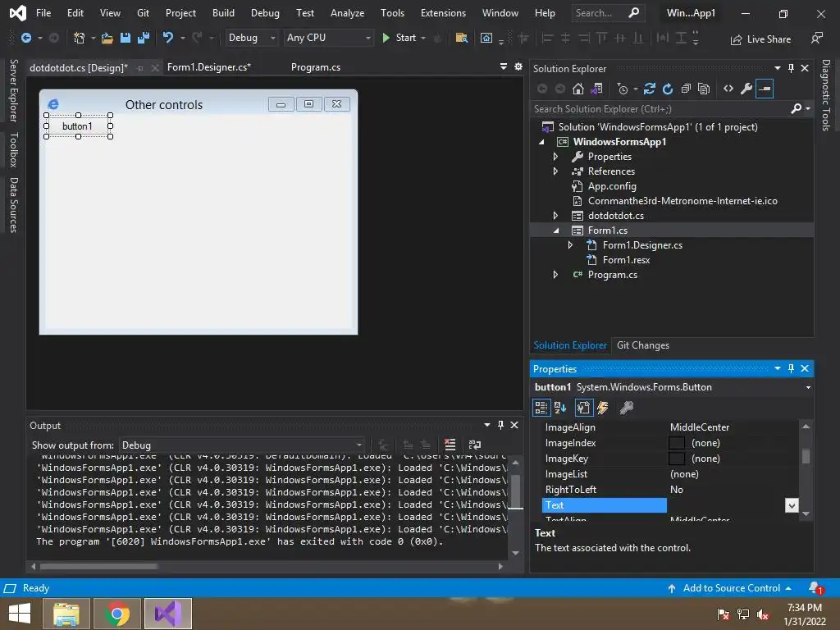Open the Analyze menu
The width and height of the screenshot is (840, 630).
pos(347,13)
